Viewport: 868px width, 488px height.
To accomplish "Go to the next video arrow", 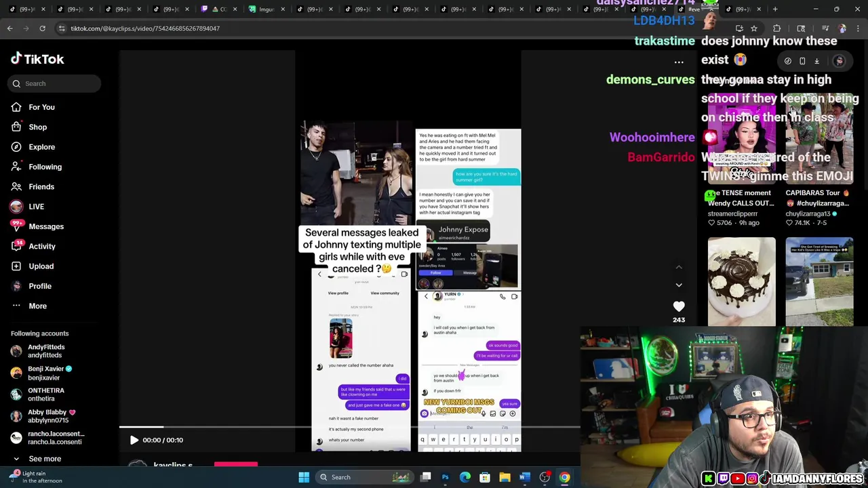I will click(679, 285).
